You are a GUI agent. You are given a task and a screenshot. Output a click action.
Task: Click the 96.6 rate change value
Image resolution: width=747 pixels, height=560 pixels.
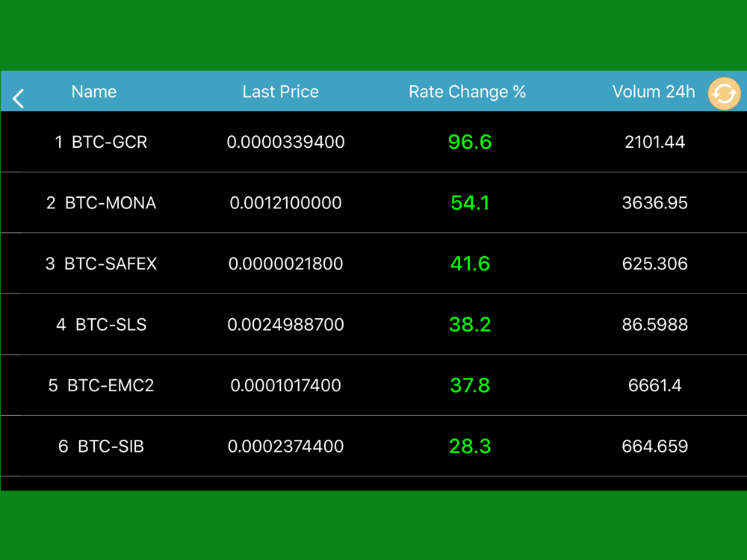click(470, 142)
